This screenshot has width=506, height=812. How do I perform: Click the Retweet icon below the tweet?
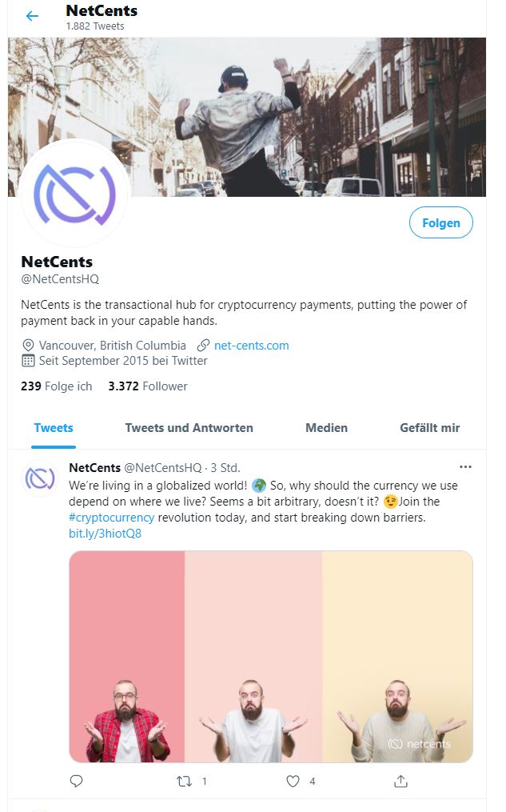184,782
